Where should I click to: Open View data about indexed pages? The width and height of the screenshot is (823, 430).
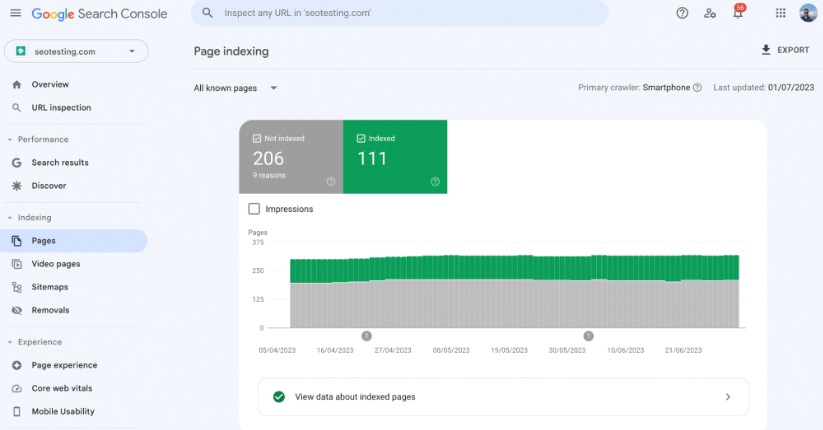[503, 397]
